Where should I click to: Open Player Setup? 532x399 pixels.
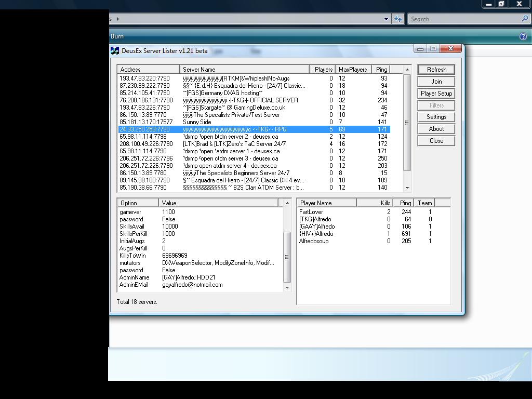(x=436, y=94)
